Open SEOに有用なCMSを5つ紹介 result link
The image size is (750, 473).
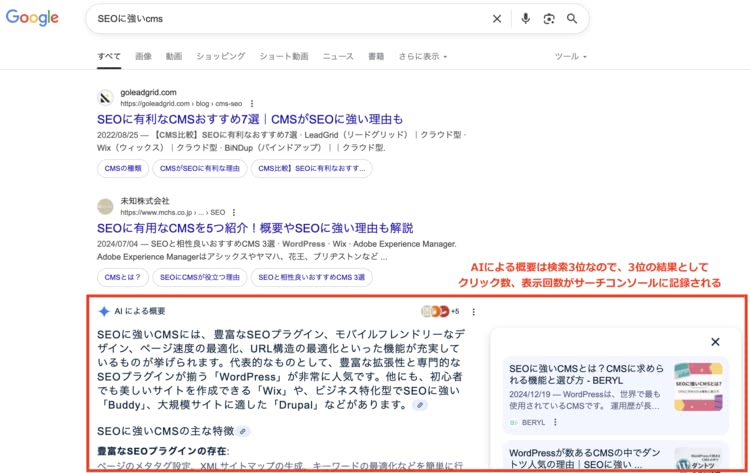(x=255, y=228)
